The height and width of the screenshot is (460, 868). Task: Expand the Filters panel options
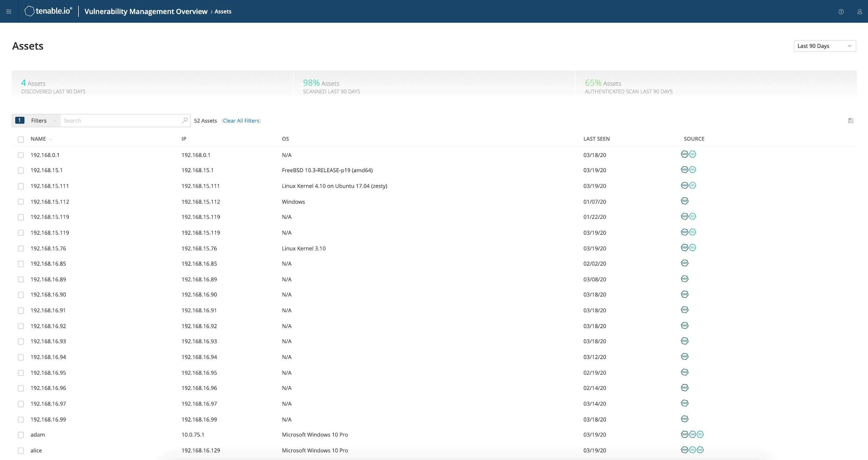point(54,120)
